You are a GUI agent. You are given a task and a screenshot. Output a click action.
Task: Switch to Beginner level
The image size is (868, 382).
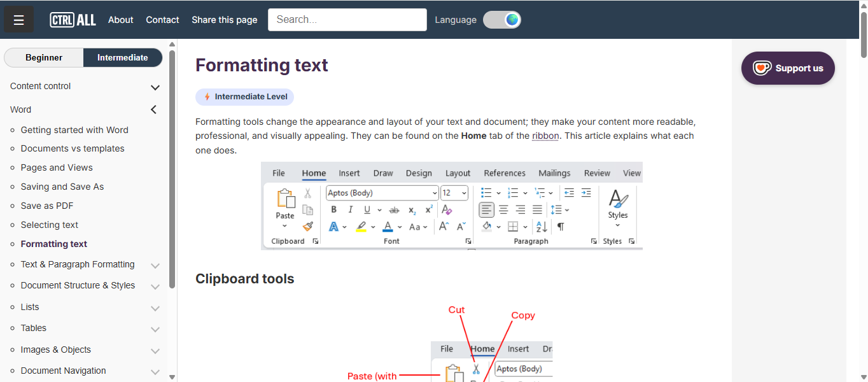pos(44,57)
